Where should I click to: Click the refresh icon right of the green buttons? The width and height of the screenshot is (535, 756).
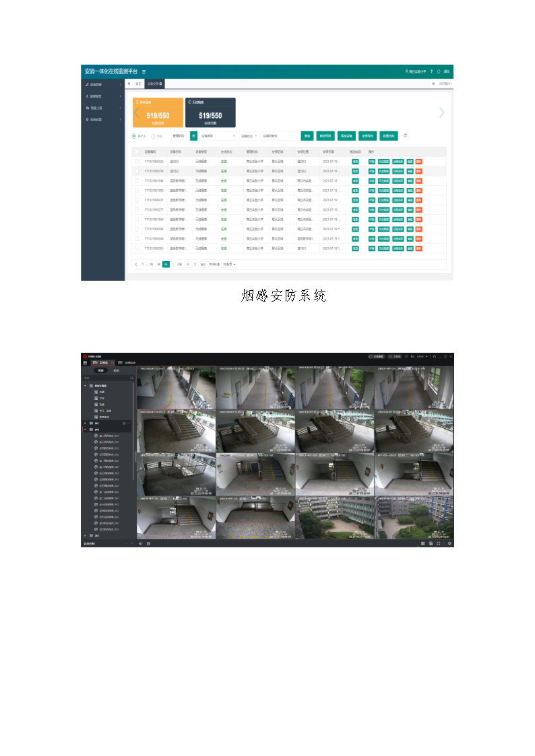(405, 135)
